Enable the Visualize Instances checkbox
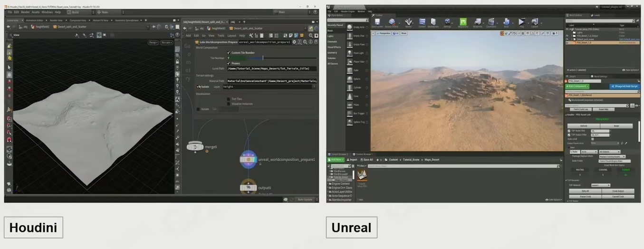This screenshot has height=249, width=644. (x=229, y=104)
